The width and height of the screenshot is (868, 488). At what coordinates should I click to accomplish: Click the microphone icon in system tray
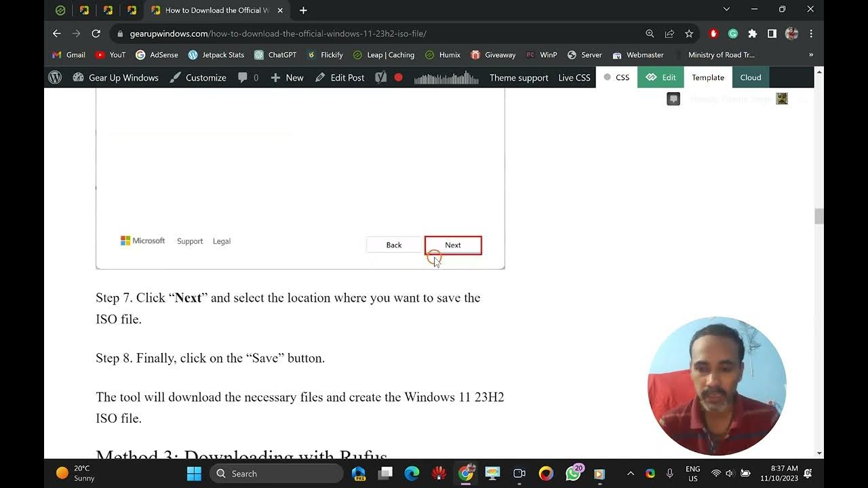pyautogui.click(x=670, y=473)
